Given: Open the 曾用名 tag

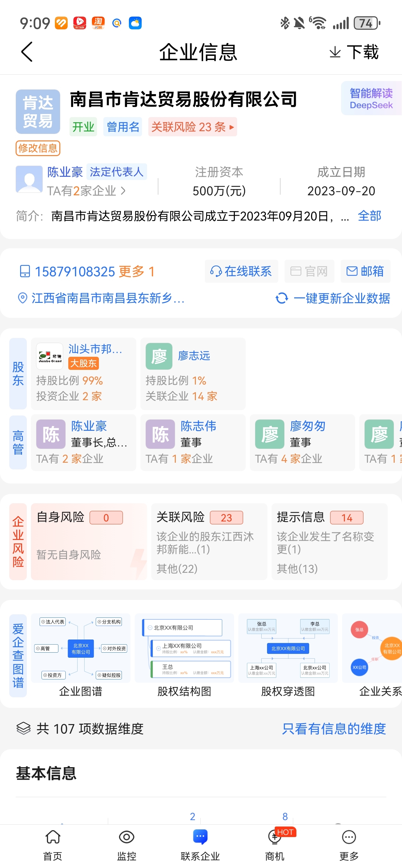Looking at the screenshot, I should [x=123, y=127].
